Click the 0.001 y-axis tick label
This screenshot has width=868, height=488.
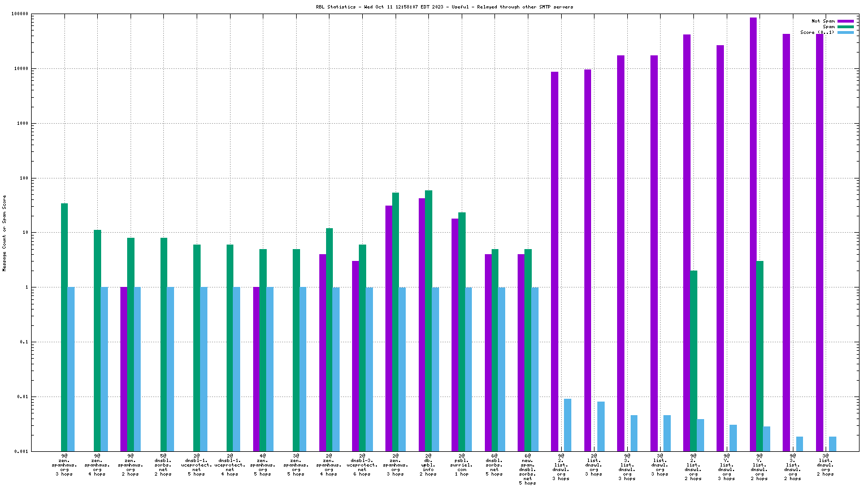pyautogui.click(x=21, y=451)
